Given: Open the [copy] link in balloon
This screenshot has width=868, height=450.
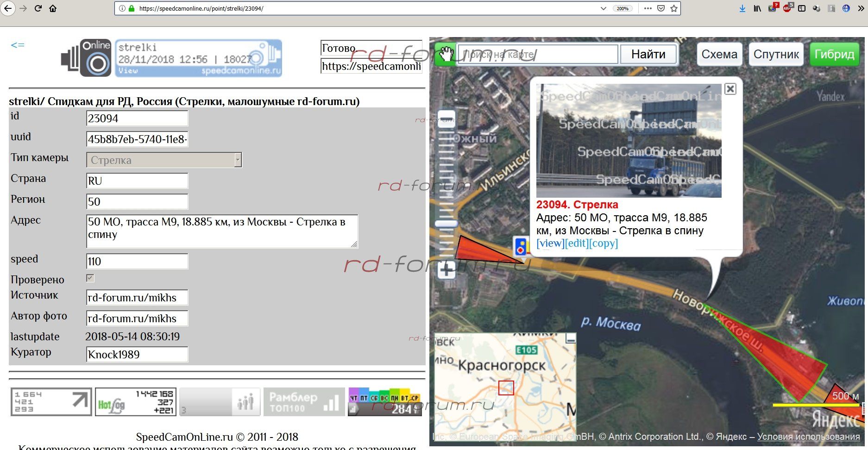Looking at the screenshot, I should point(604,244).
